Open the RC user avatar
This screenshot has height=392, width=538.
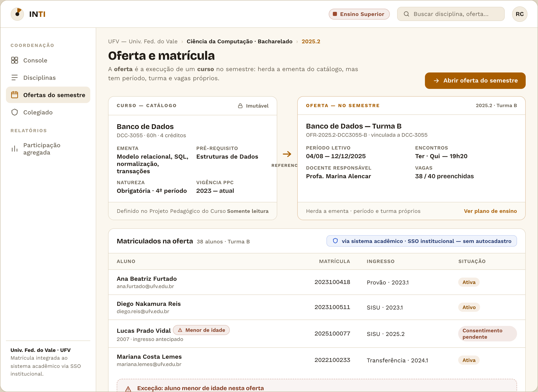[520, 14]
